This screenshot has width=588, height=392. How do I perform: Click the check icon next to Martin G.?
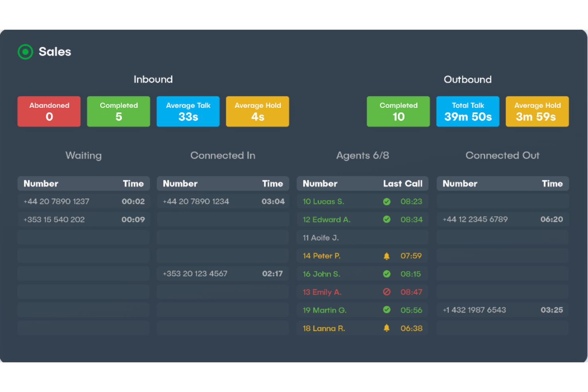pyautogui.click(x=387, y=310)
